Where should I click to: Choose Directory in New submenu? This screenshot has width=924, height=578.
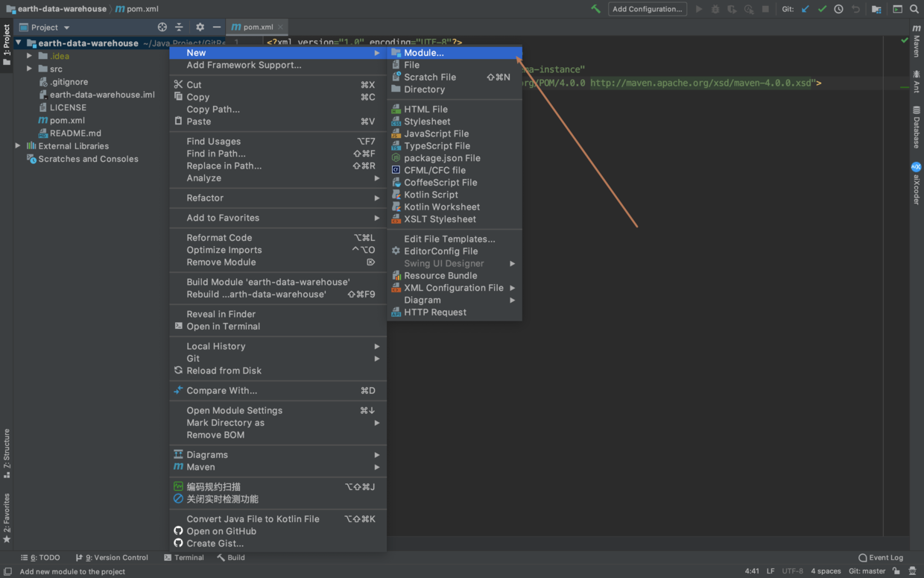pos(455,89)
